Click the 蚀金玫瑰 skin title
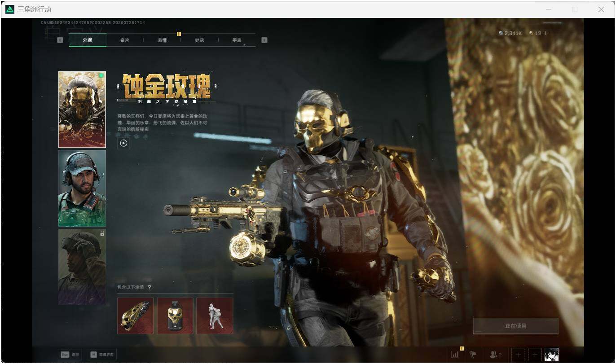 (x=167, y=86)
